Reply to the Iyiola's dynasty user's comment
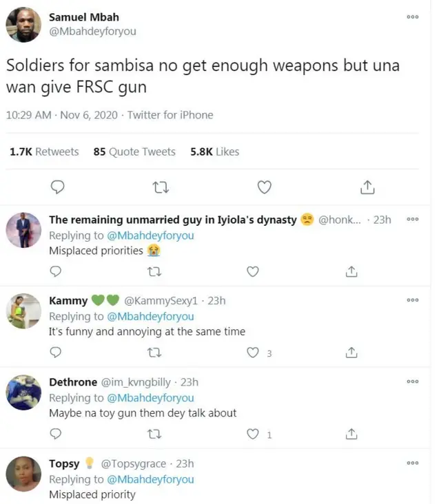Viewport: 441px width, 504px height. (57, 271)
